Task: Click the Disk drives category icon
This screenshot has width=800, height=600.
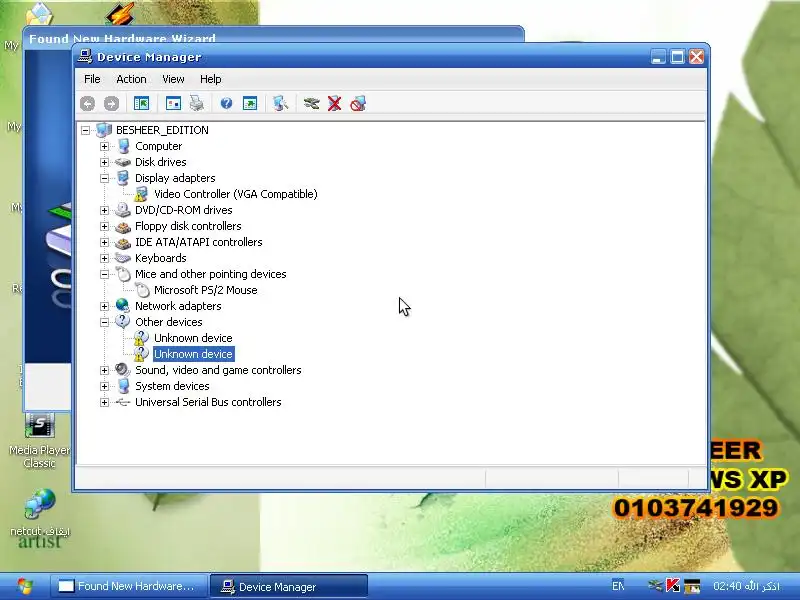Action: coord(122,162)
